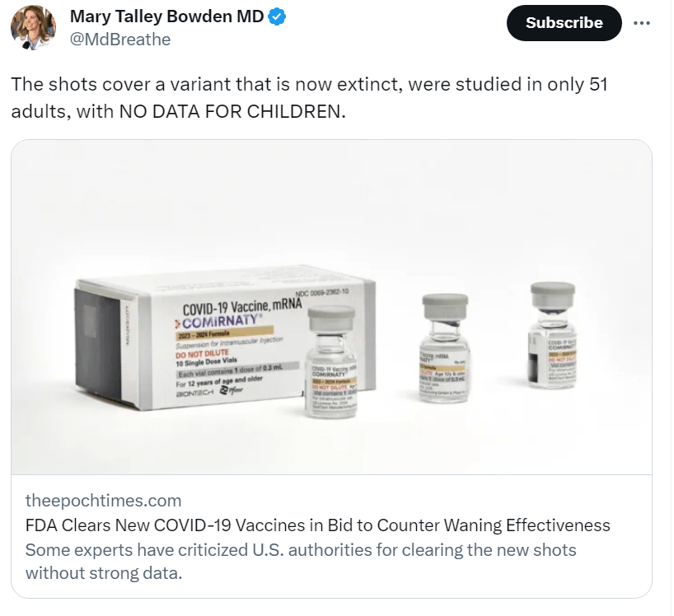Image resolution: width=674 pixels, height=616 pixels.
Task: Open the three-dot more options menu
Action: (642, 23)
